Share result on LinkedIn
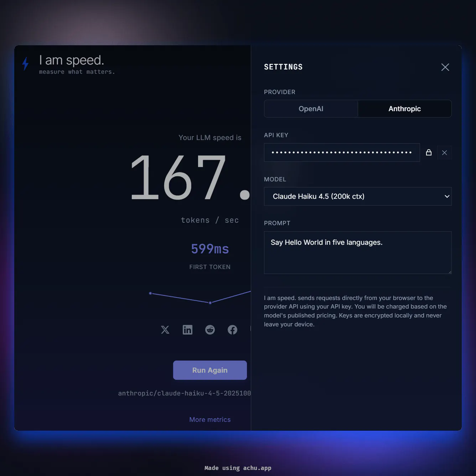 (187, 330)
